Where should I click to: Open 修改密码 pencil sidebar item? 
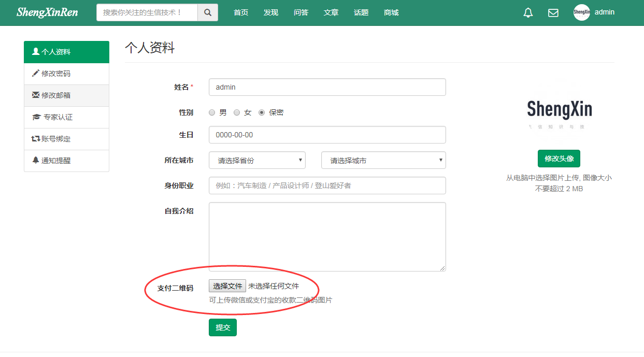66,74
